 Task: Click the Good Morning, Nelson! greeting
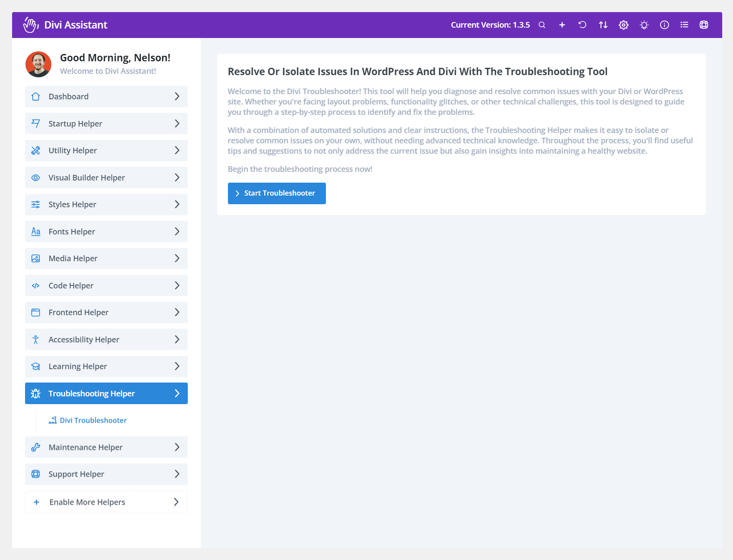(x=115, y=58)
